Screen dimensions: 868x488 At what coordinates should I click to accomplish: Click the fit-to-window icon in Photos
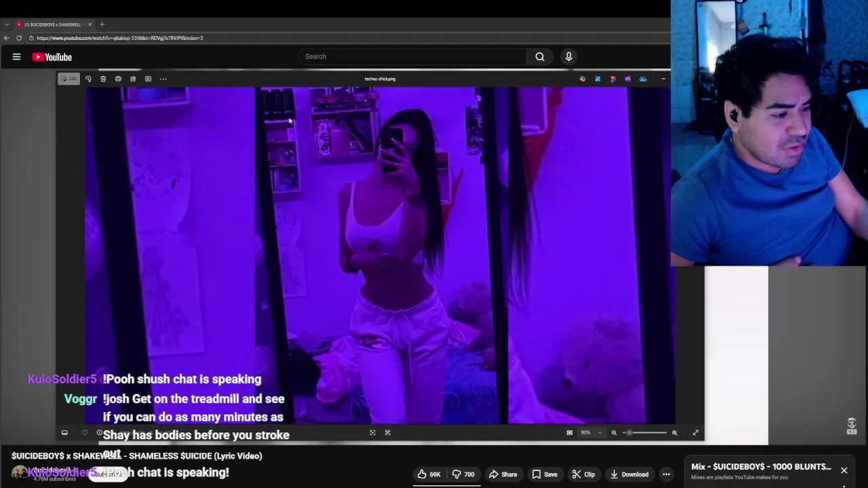click(x=372, y=432)
